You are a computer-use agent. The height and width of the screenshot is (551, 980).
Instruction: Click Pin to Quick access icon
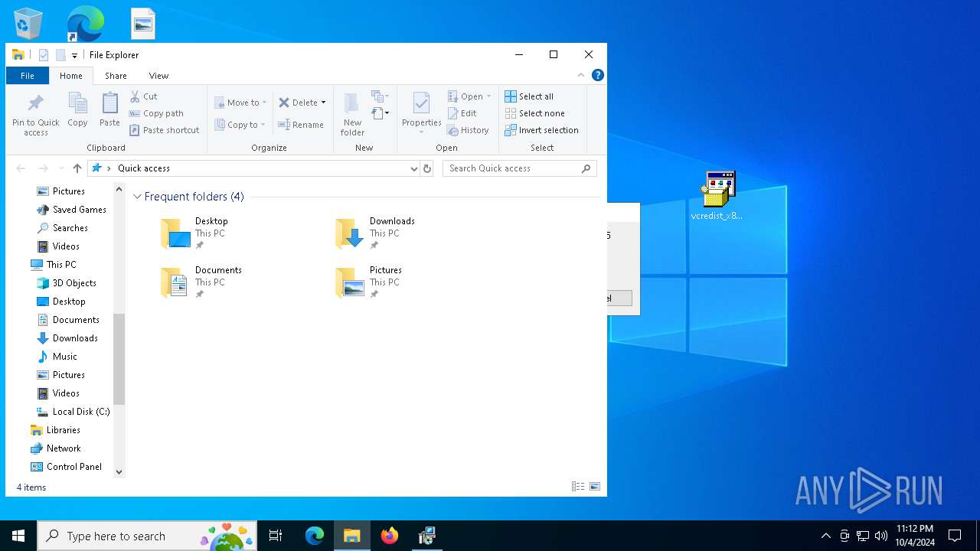[35, 115]
